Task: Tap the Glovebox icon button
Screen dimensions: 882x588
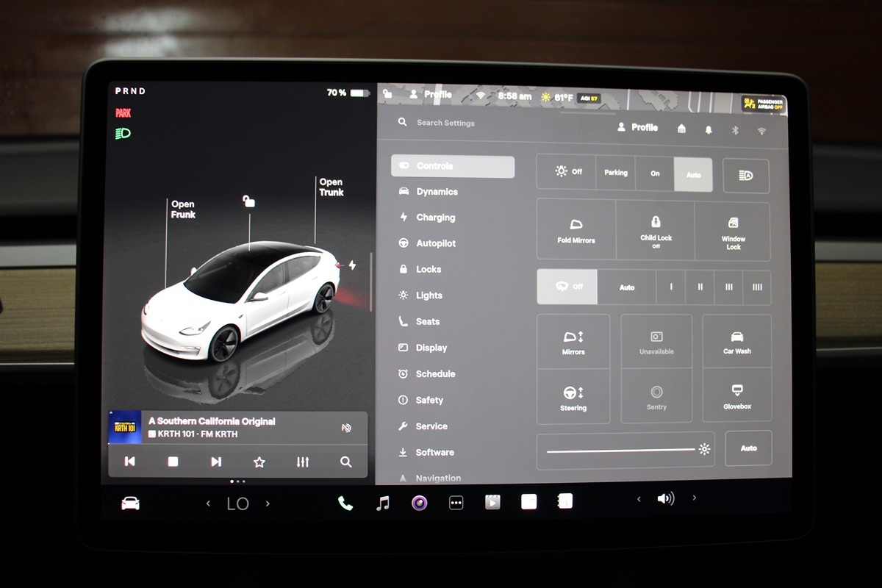Action: point(736,396)
